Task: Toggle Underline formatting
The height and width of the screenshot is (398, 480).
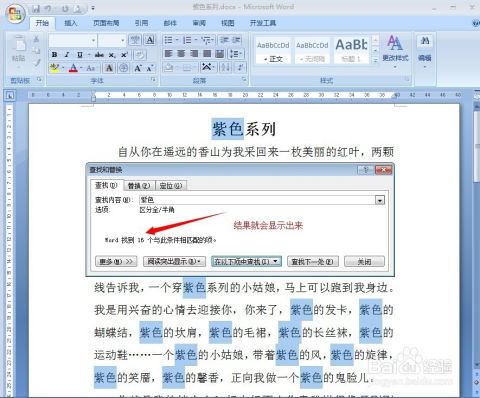Action: click(x=79, y=55)
